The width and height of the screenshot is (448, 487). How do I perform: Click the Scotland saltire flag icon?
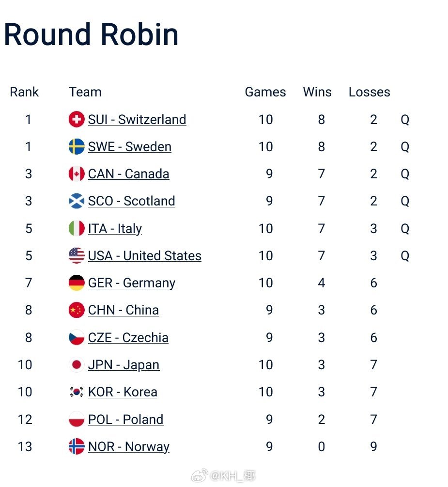click(77, 201)
